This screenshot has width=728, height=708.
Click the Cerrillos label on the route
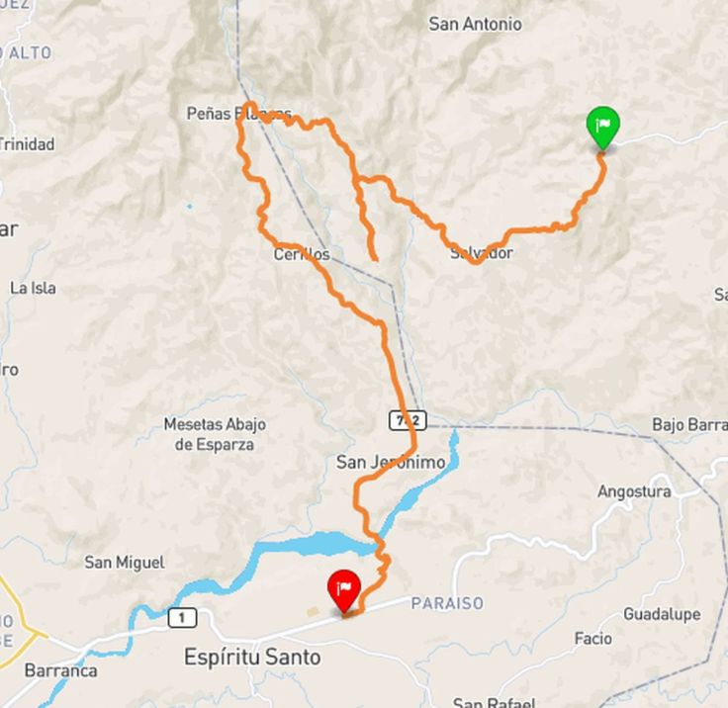pyautogui.click(x=302, y=254)
